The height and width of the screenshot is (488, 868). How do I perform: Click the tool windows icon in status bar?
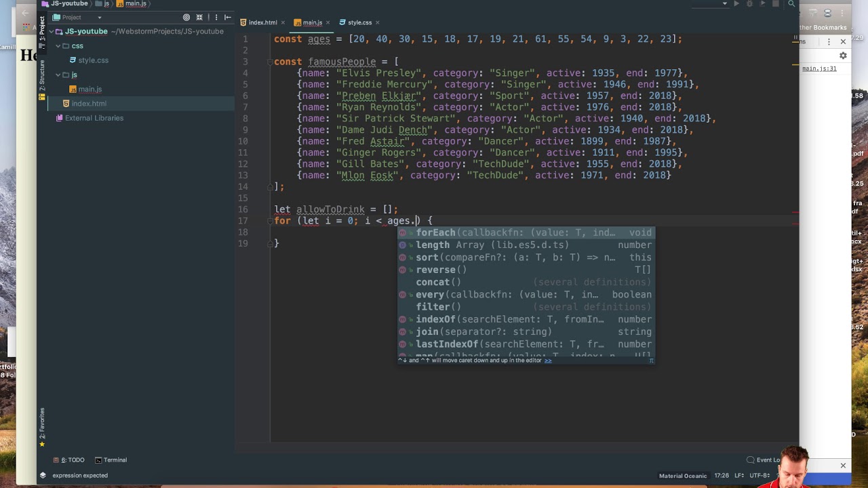[43, 475]
